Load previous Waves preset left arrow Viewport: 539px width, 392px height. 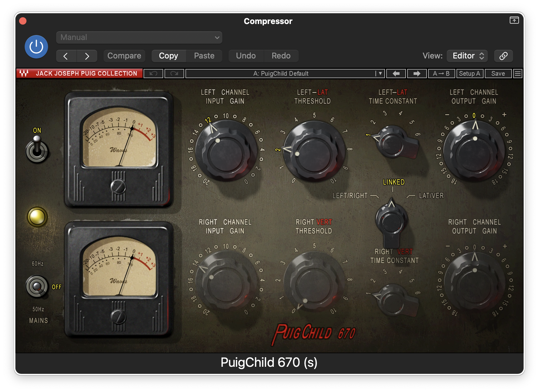[396, 74]
